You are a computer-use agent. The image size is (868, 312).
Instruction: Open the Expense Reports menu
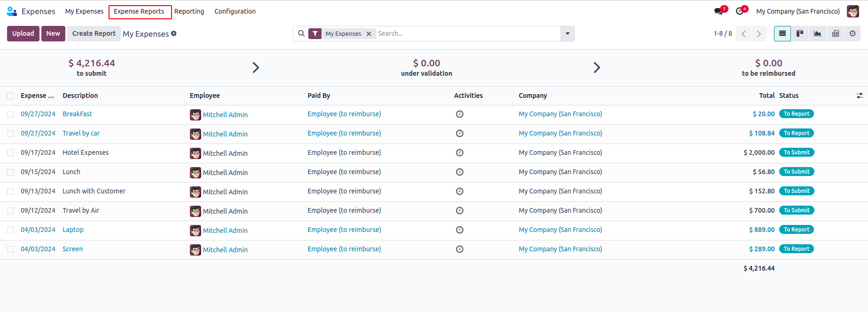(x=139, y=11)
